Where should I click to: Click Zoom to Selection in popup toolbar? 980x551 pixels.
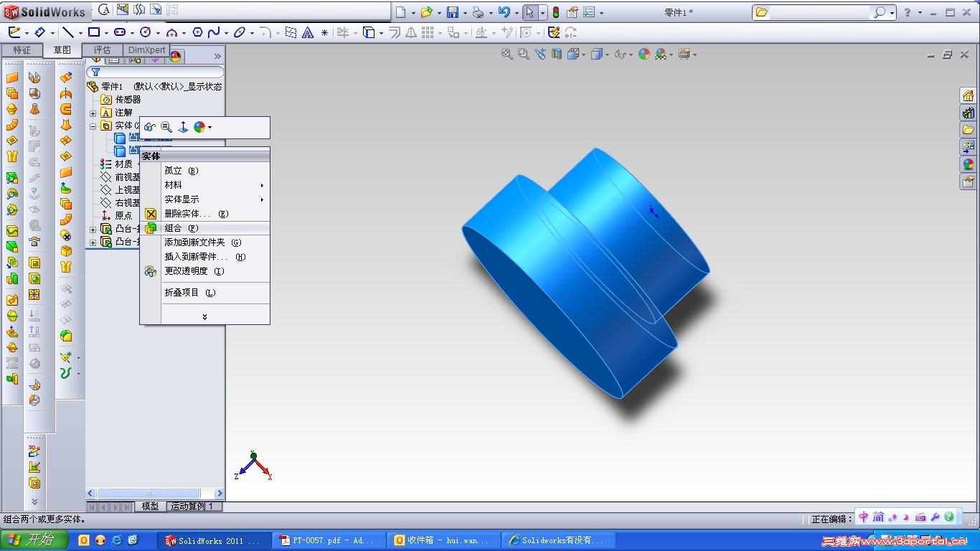166,127
